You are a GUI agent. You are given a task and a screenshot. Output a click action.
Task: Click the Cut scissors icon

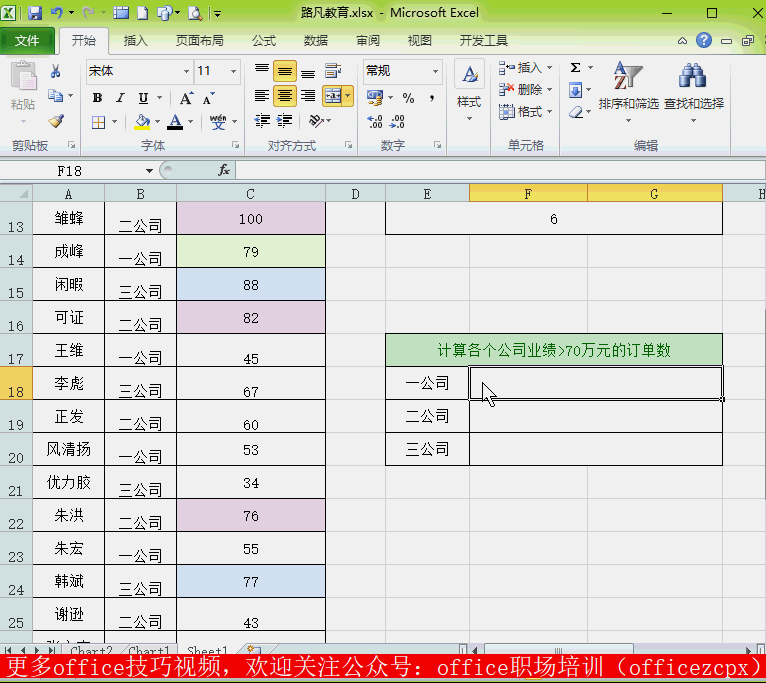point(56,71)
